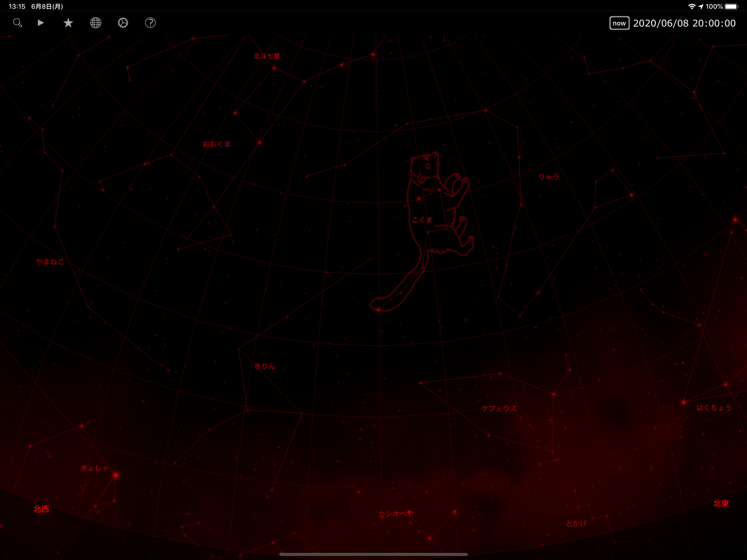The height and width of the screenshot is (560, 747).
Task: Open the help question mark icon
Action: coord(150,23)
